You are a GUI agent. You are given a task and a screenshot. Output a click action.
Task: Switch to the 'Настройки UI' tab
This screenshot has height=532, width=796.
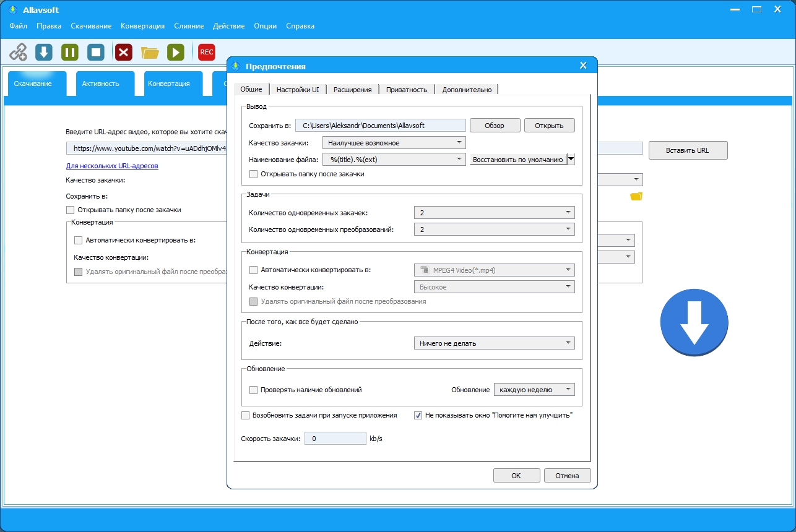coord(298,89)
